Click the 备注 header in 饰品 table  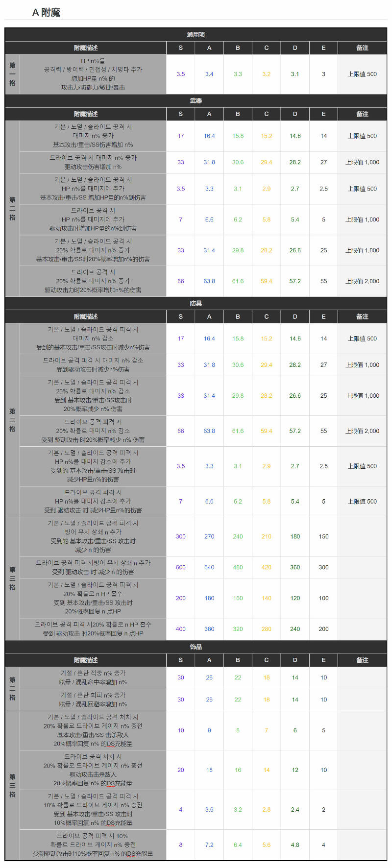pos(362,660)
